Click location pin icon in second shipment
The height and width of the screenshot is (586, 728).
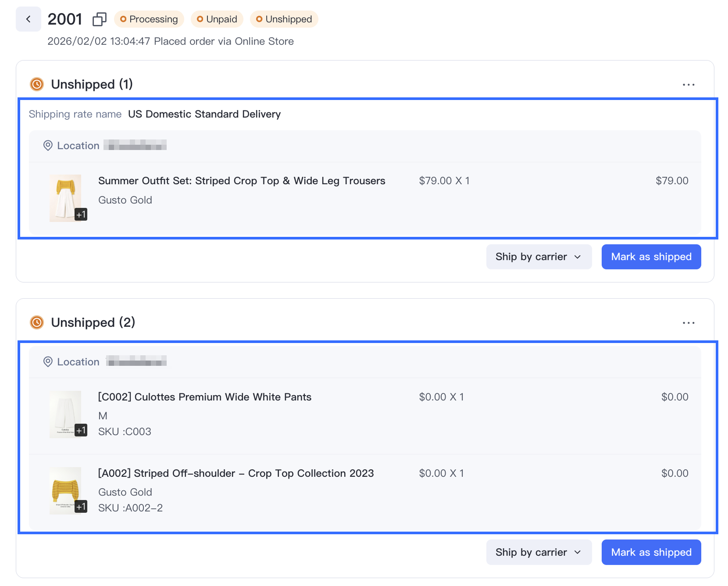pyautogui.click(x=48, y=362)
